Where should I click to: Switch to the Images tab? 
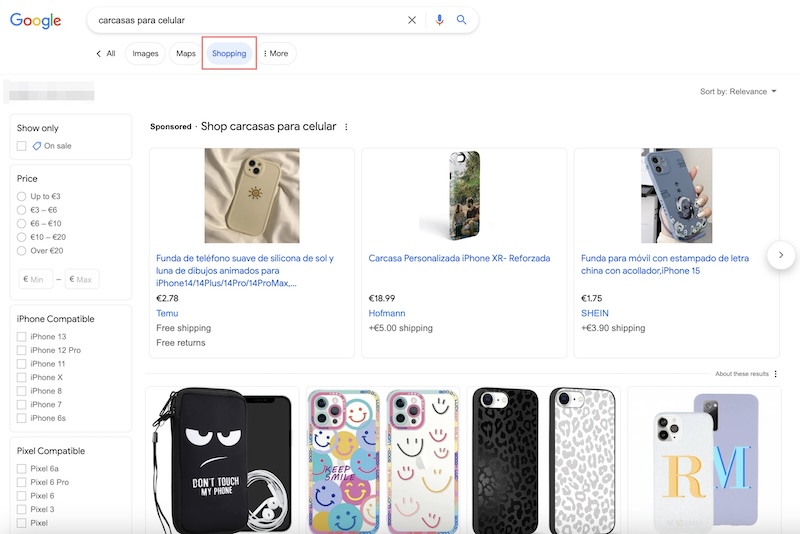pos(145,54)
